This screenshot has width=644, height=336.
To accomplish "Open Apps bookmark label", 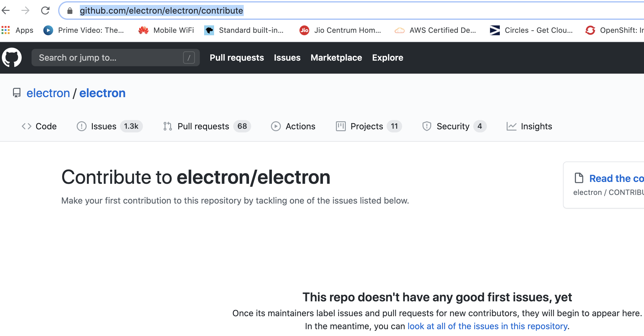I will click(24, 30).
